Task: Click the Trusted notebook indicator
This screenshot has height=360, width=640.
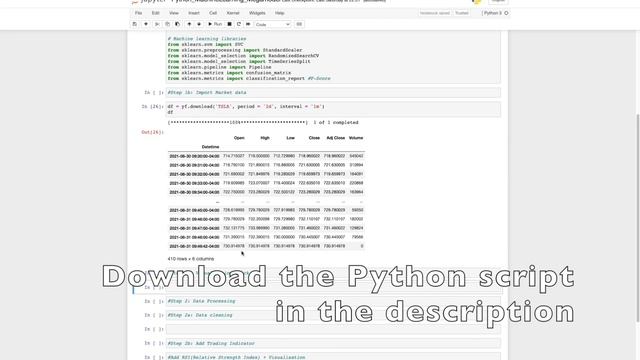Action: [x=462, y=13]
